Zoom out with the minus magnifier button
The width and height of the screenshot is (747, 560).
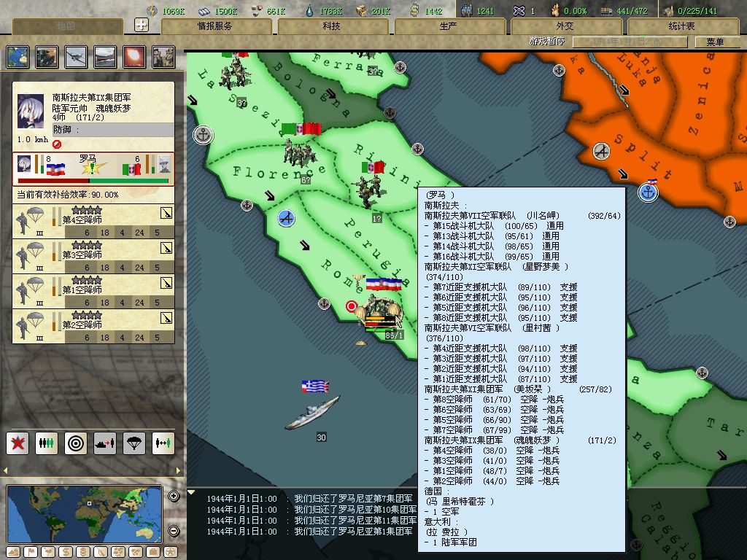174,531
